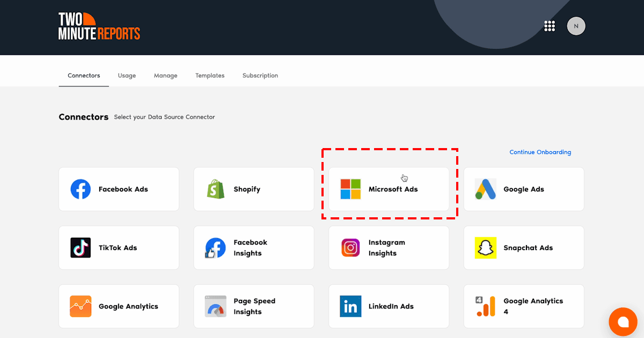Screen dimensions: 644x338
Task: Click the Continue Onboarding link
Action: point(540,152)
